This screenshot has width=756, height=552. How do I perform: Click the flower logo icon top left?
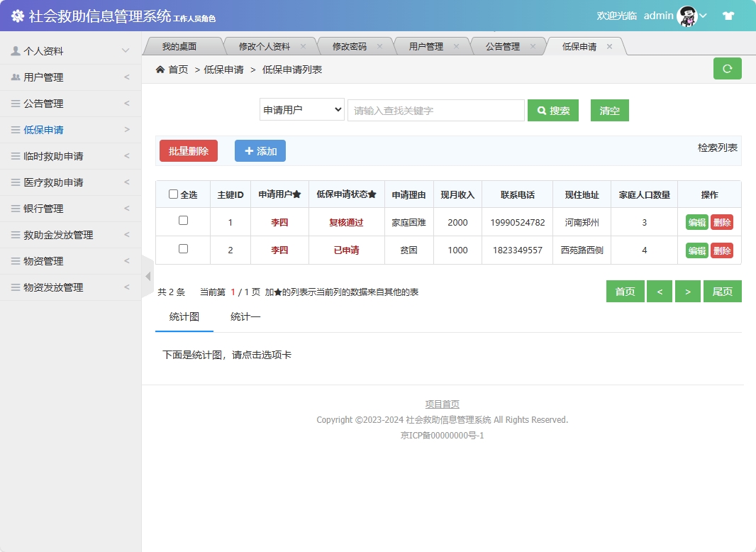coord(17,14)
